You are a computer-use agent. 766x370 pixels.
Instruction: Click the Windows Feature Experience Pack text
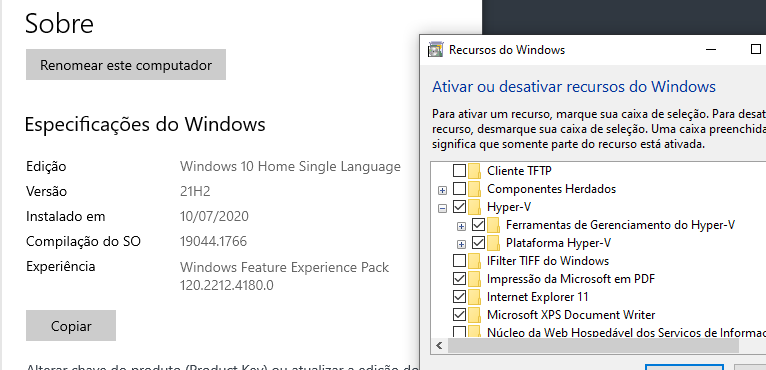point(284,267)
